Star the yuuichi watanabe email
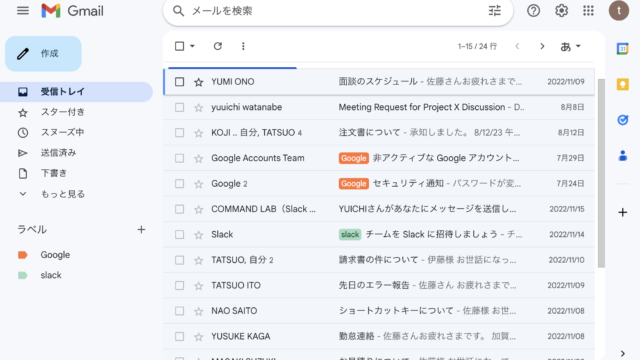640x360 pixels. point(198,108)
